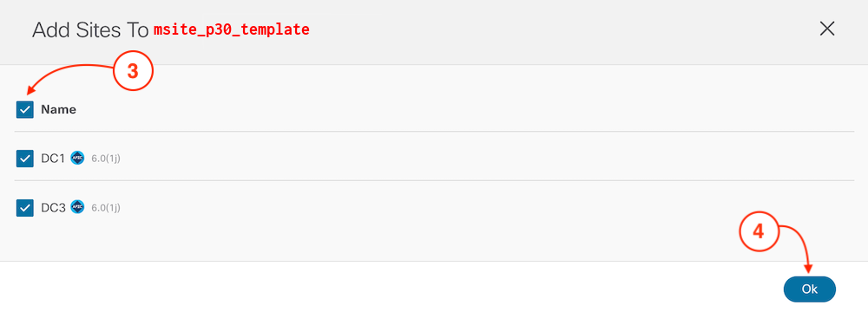Screen dimensions: 868x312
Task: Uncheck the DC3 site checkbox
Action: 25,208
